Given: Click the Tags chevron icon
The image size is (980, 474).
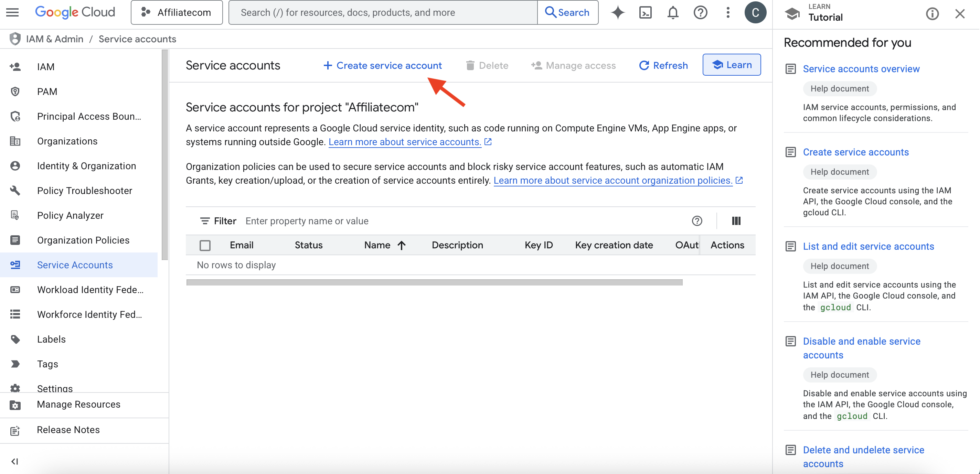Looking at the screenshot, I should point(15,364).
